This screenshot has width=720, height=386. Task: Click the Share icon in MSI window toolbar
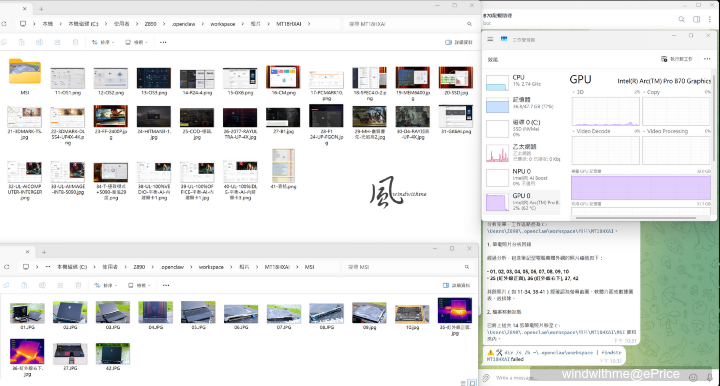click(60, 285)
